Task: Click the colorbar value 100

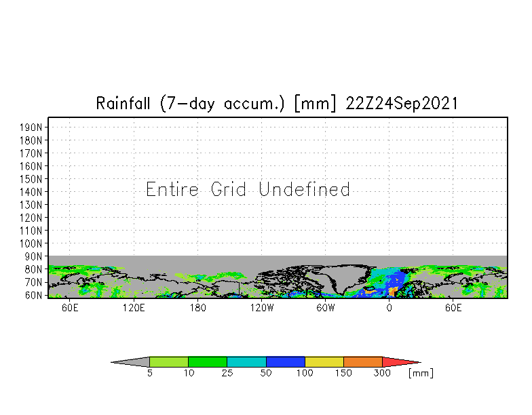Action: coord(305,373)
